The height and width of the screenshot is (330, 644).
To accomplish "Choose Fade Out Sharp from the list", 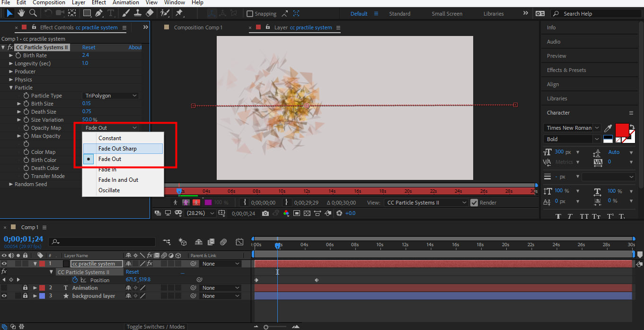I will 117,149.
